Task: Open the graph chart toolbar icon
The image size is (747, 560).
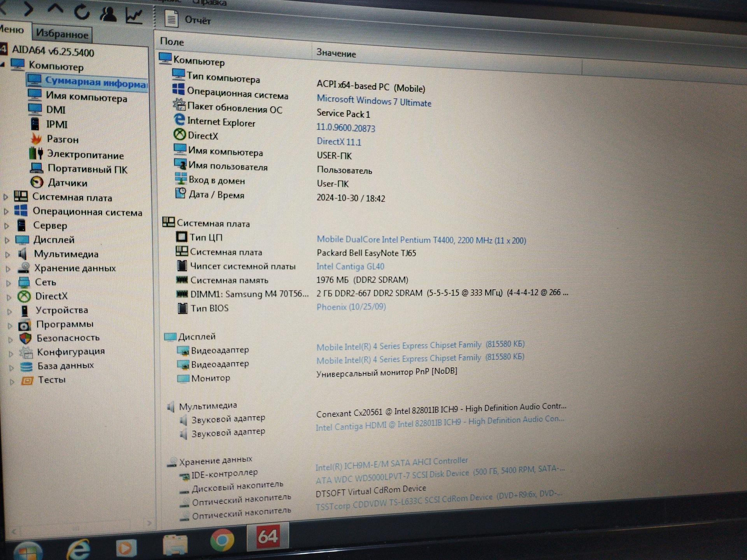Action: click(x=134, y=16)
